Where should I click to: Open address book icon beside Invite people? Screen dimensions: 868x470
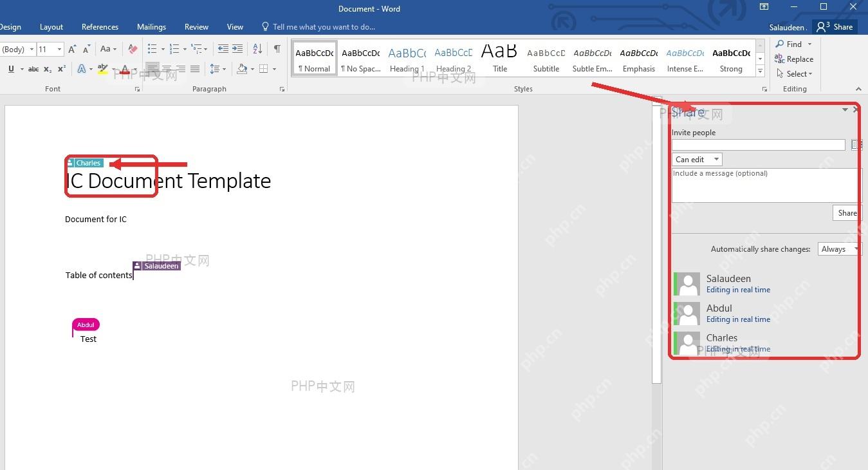(856, 145)
